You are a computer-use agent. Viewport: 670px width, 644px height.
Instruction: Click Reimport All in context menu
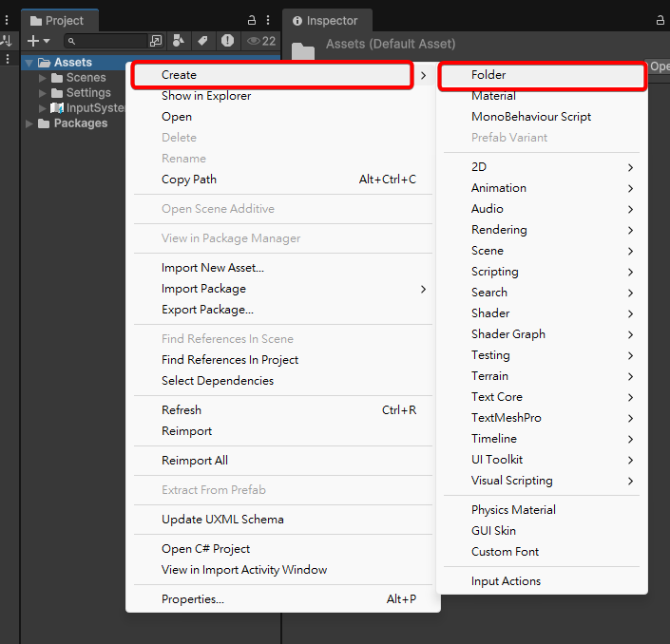pyautogui.click(x=194, y=461)
